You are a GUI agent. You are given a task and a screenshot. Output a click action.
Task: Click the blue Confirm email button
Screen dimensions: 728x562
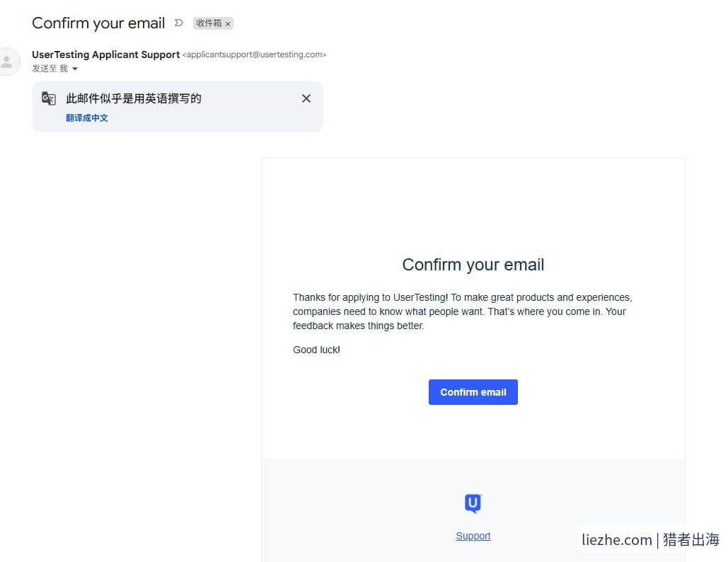[x=473, y=392]
